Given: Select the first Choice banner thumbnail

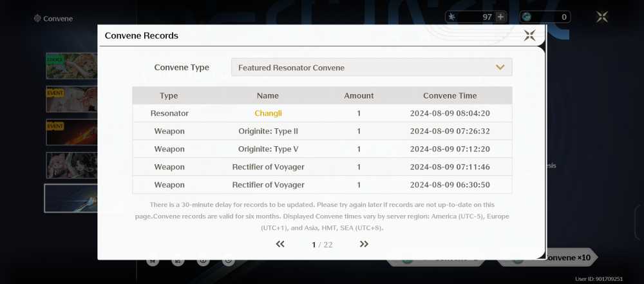Looking at the screenshot, I should coord(71,66).
